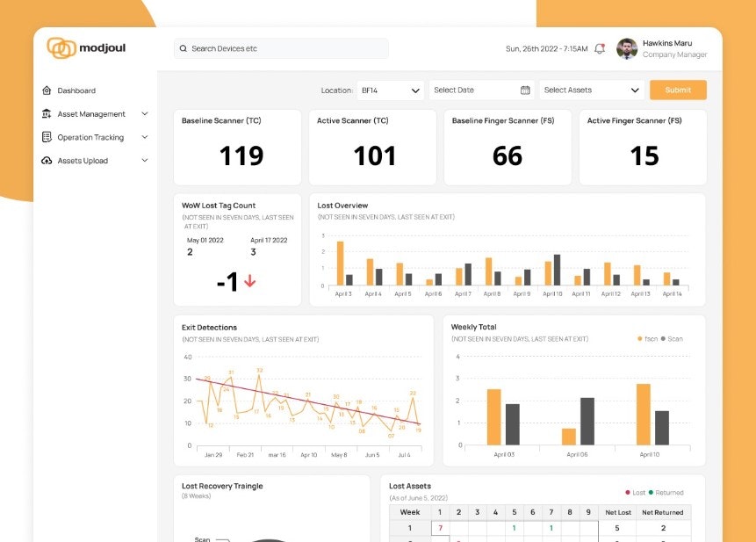The image size is (756, 542).
Task: Click Net Returned value 2 in row 1
Action: click(x=664, y=528)
